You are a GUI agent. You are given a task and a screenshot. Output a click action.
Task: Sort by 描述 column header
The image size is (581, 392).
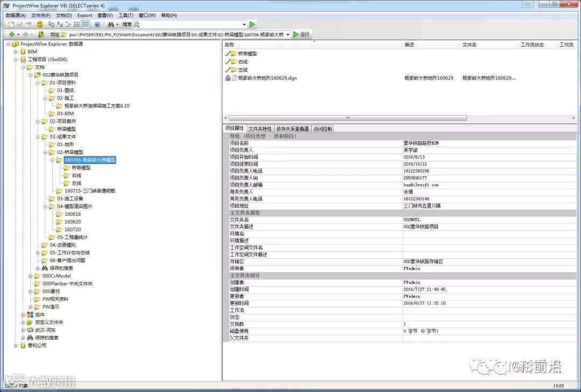[x=431, y=45]
